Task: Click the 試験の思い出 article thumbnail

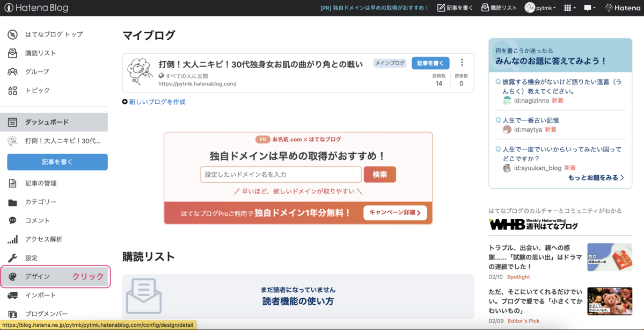Action: tap(609, 257)
